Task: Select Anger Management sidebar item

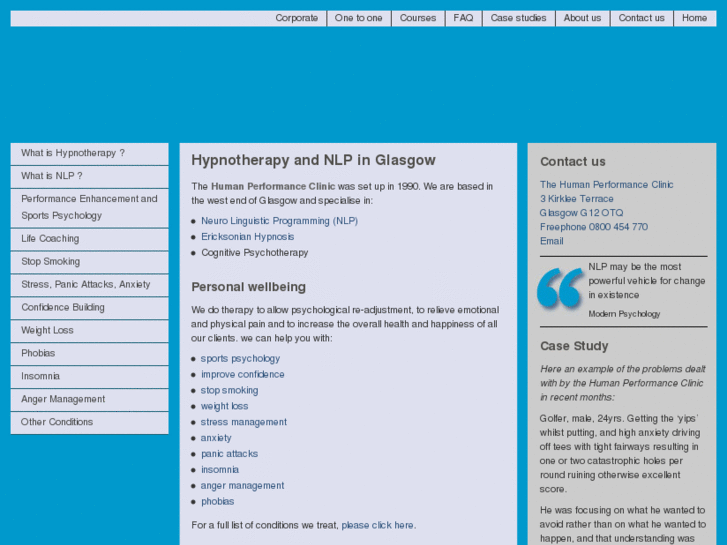Action: click(89, 399)
